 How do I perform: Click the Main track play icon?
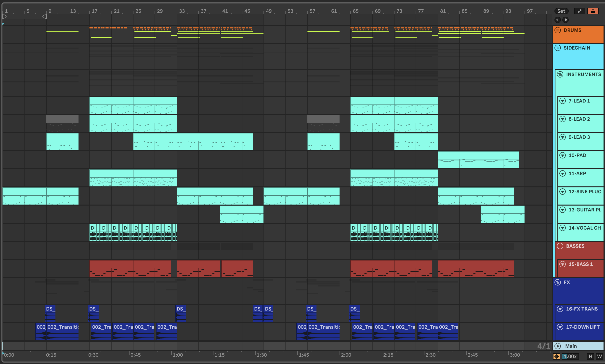(558, 346)
